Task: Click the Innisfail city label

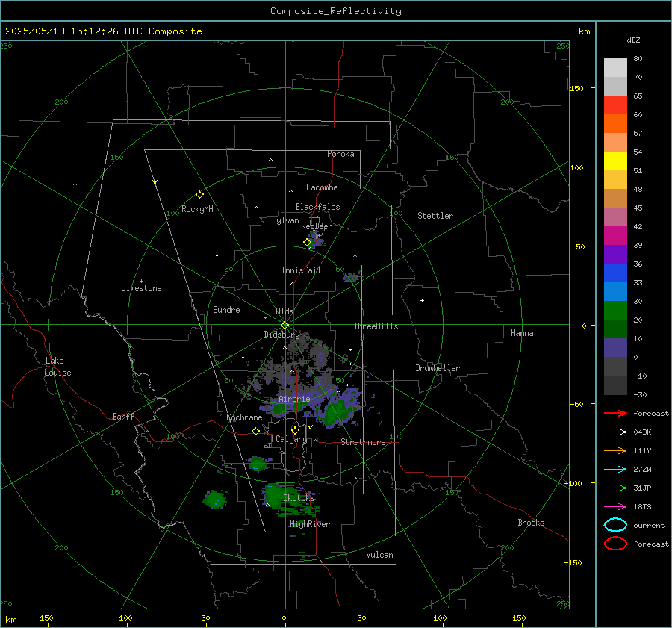Action: coord(301,270)
